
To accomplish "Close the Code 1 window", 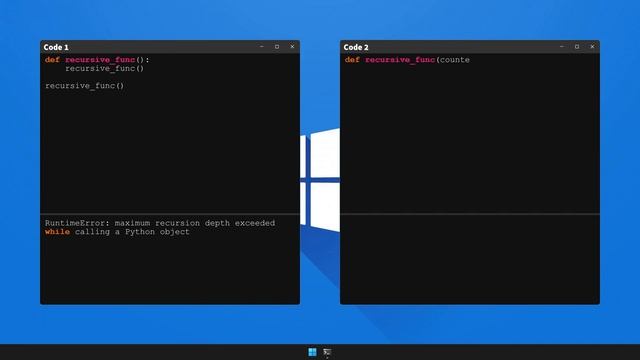I will (292, 47).
